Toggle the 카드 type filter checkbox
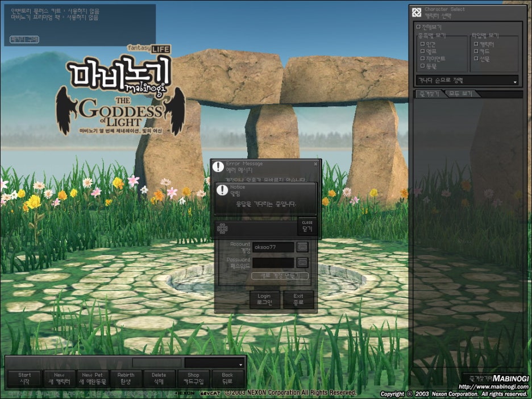This screenshot has height=399, width=532. [476, 51]
